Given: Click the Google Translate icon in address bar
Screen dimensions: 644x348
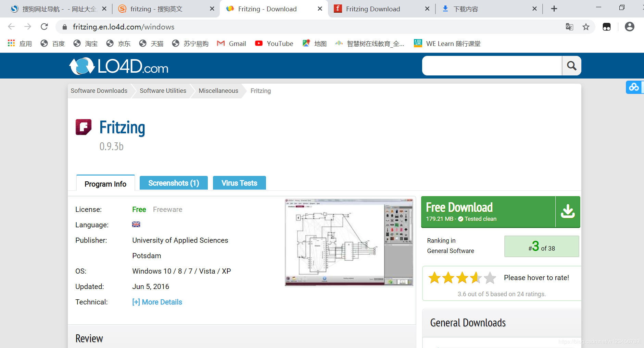Looking at the screenshot, I should point(569,27).
